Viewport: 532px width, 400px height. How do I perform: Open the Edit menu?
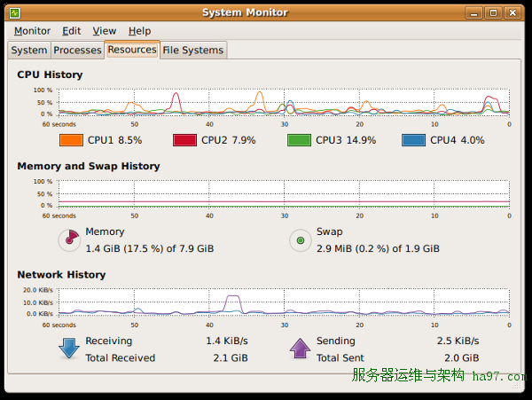pos(71,31)
